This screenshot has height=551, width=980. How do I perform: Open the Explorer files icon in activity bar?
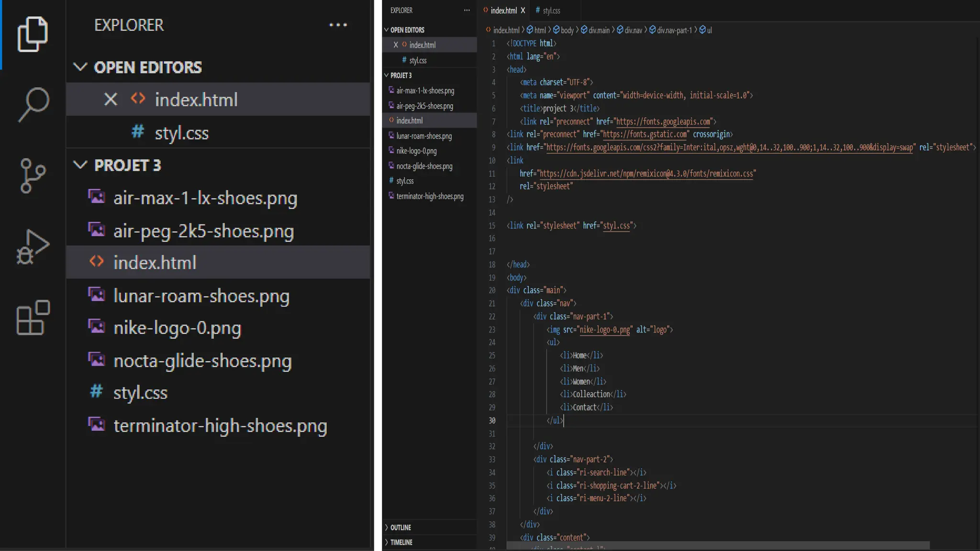[33, 34]
